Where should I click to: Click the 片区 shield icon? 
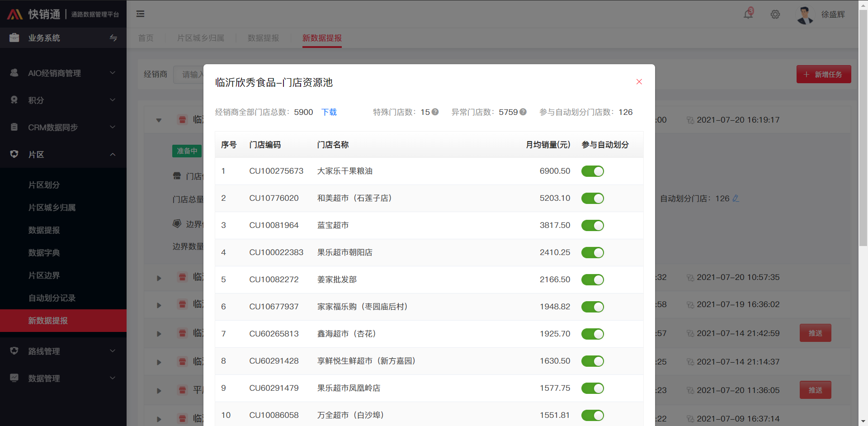click(14, 154)
